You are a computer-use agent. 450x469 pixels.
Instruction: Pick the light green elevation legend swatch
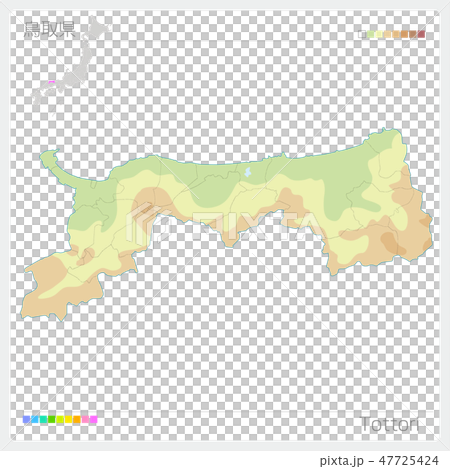[x=371, y=34]
